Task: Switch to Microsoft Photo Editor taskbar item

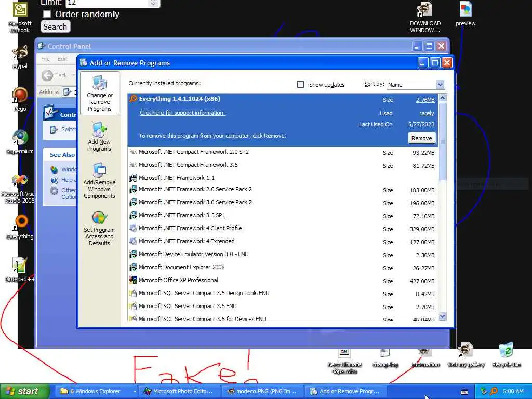Action: click(x=179, y=391)
